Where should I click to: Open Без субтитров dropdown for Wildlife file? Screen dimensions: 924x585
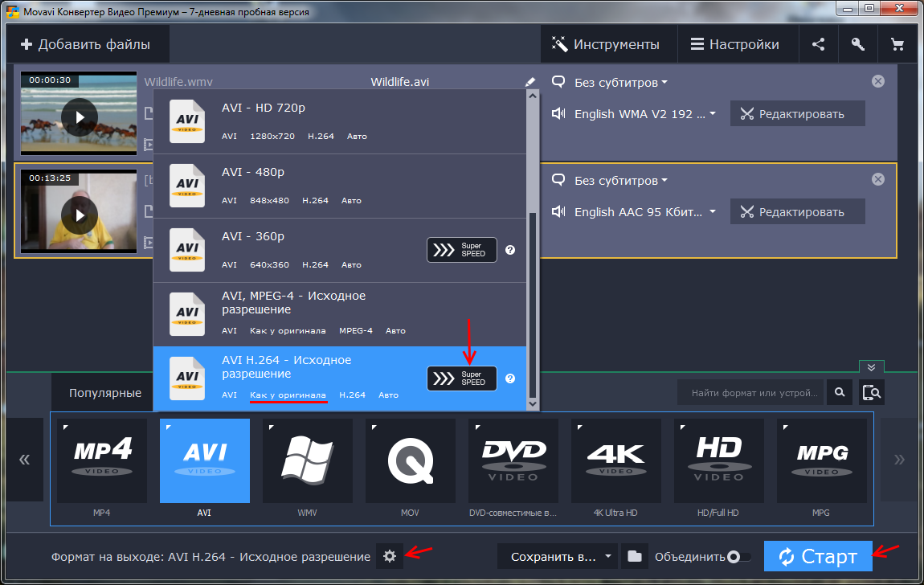[x=620, y=83]
